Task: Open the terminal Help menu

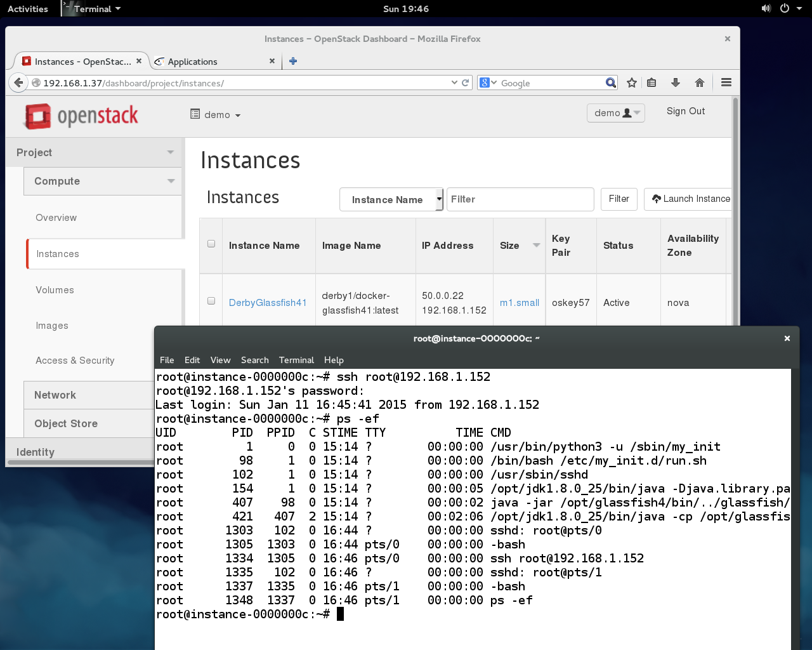Action: coord(334,360)
